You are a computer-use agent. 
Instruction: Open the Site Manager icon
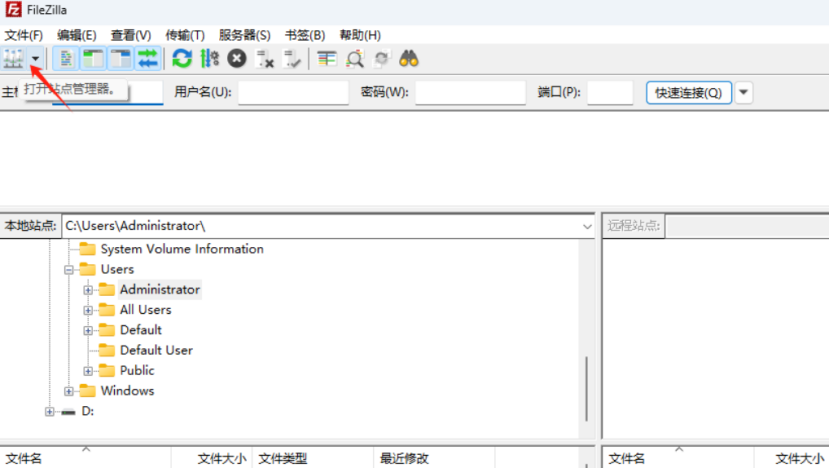pyautogui.click(x=13, y=59)
